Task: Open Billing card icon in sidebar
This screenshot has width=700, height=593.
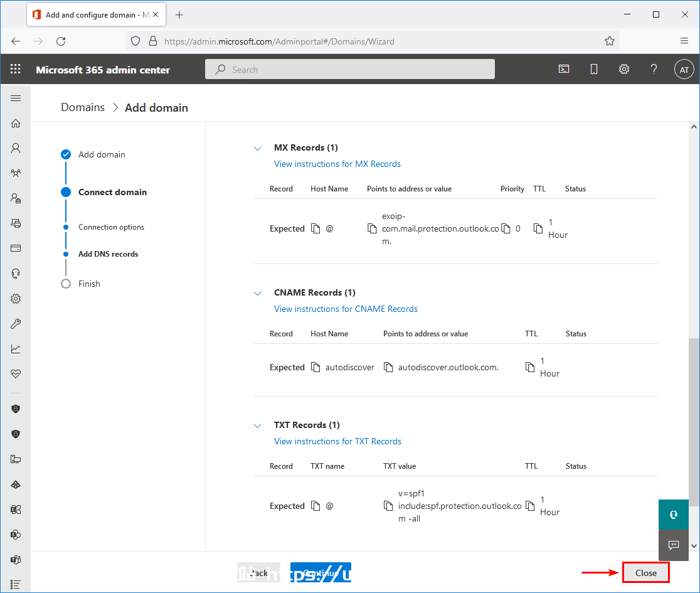Action: pos(16,248)
